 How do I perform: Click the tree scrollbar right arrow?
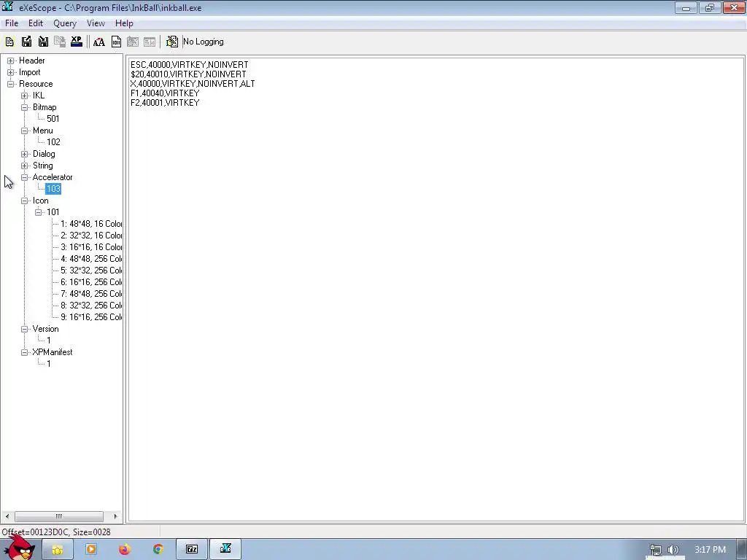tap(115, 516)
